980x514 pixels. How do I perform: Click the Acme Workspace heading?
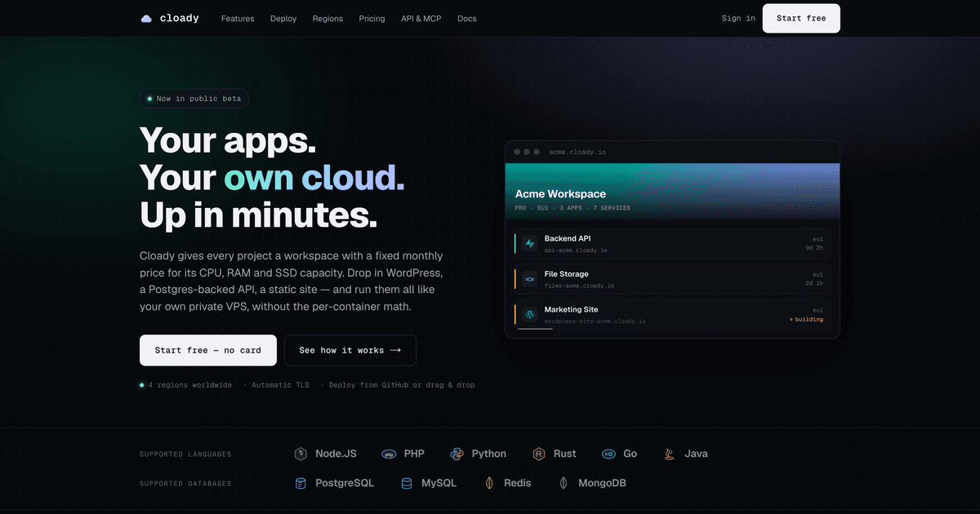pyautogui.click(x=561, y=194)
